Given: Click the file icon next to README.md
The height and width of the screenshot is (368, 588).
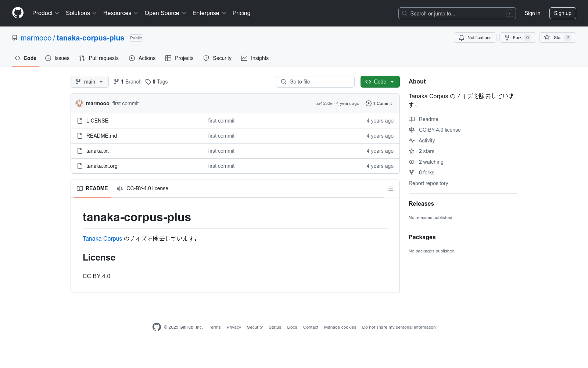Looking at the screenshot, I should (x=80, y=136).
